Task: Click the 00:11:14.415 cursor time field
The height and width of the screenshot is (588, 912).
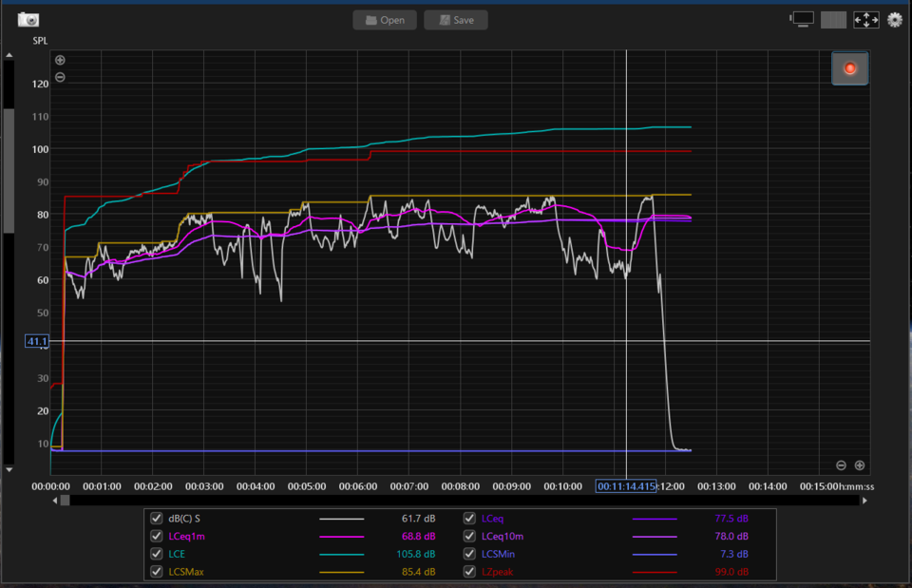Action: [x=626, y=486]
